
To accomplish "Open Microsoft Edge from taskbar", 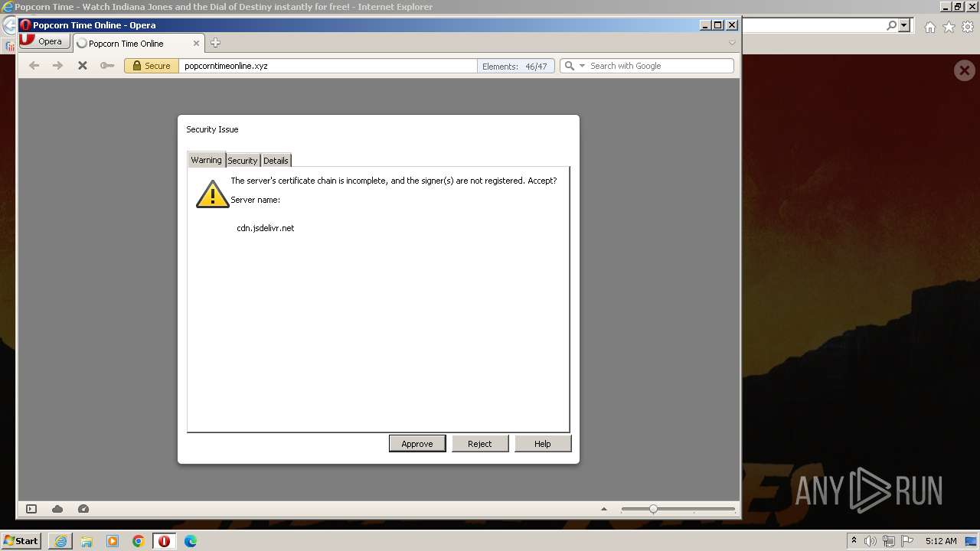I will pos(191,541).
